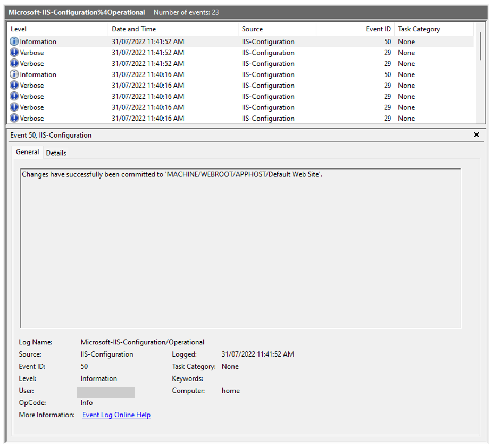493x448 pixels.
Task: Select the General tab
Action: pos(27,153)
